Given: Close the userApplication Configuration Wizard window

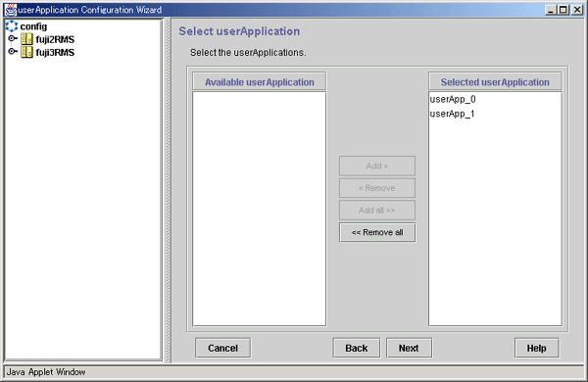Looking at the screenshot, I should click(x=577, y=10).
